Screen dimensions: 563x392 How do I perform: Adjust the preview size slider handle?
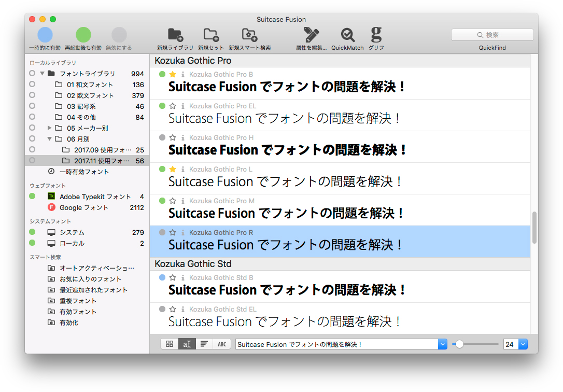click(459, 344)
